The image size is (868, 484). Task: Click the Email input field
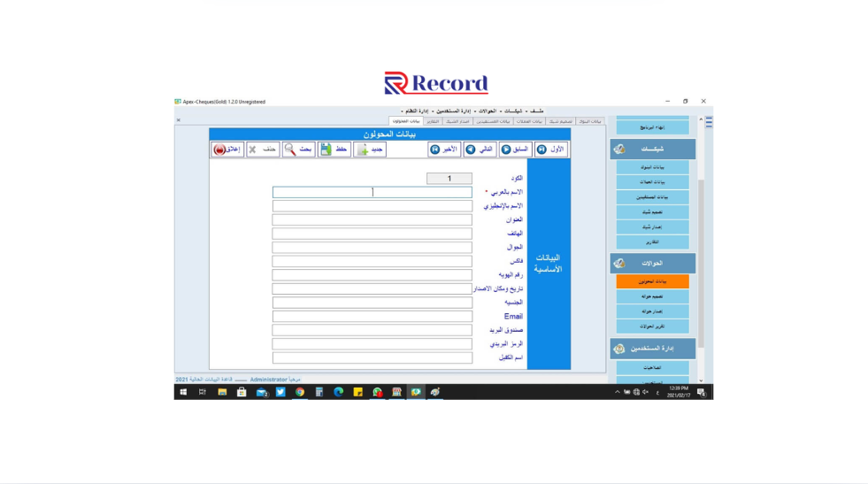[x=372, y=316]
